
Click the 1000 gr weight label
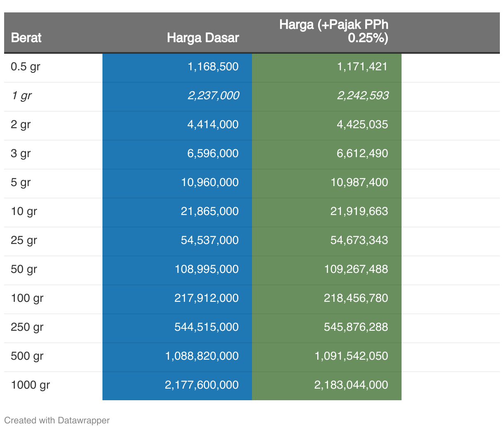click(x=30, y=385)
